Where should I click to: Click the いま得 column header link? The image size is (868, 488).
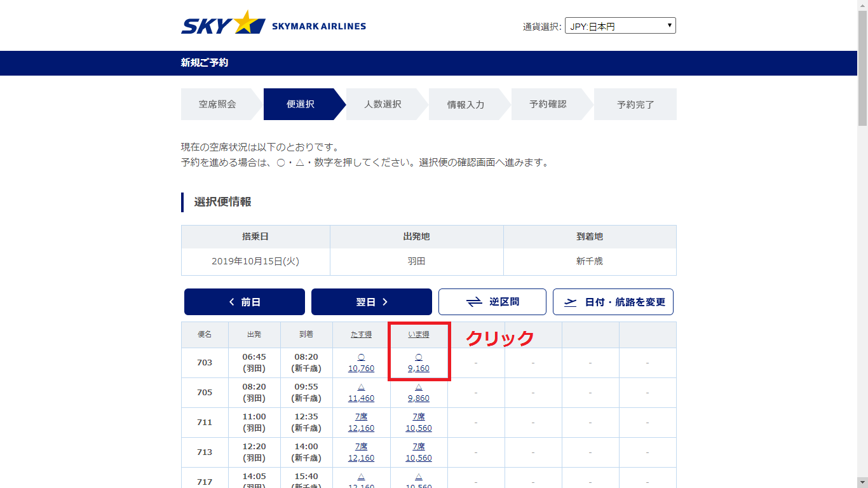pyautogui.click(x=419, y=334)
